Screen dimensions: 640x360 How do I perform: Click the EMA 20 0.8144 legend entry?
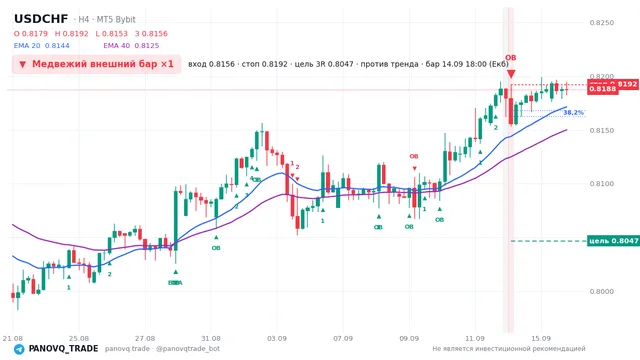(42, 46)
